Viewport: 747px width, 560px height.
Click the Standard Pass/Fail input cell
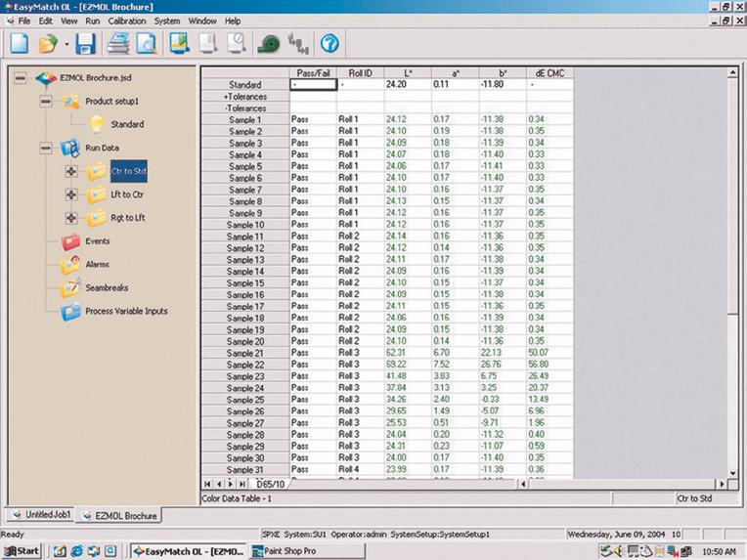click(x=313, y=84)
